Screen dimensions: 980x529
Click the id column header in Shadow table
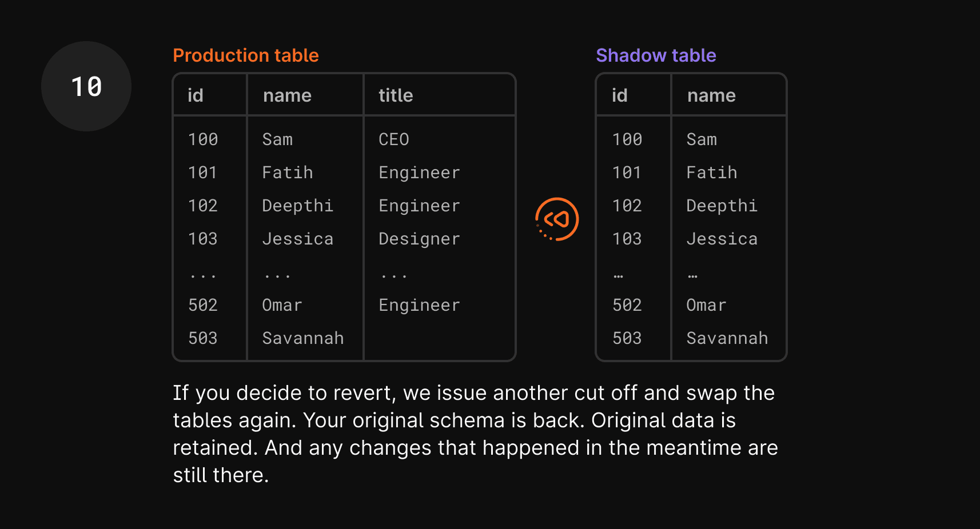tap(620, 95)
